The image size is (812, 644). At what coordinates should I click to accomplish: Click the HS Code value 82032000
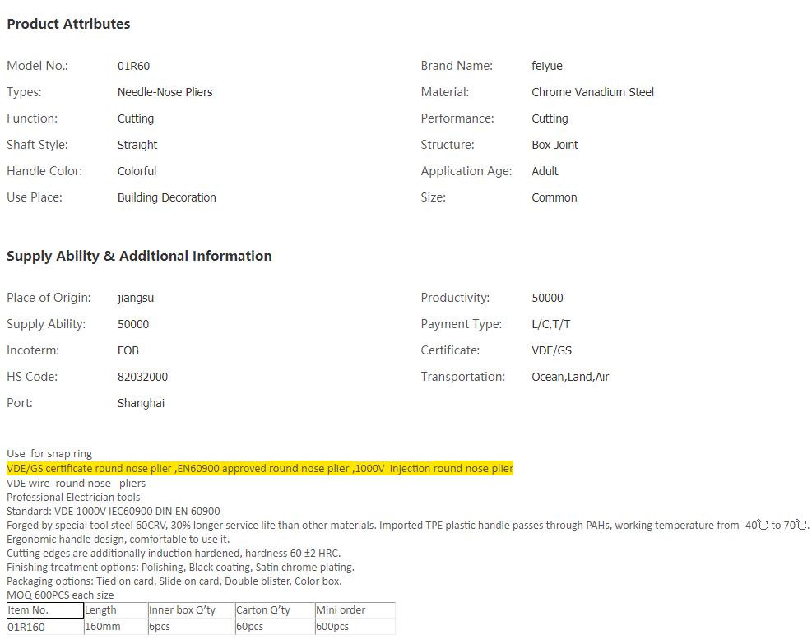142,377
